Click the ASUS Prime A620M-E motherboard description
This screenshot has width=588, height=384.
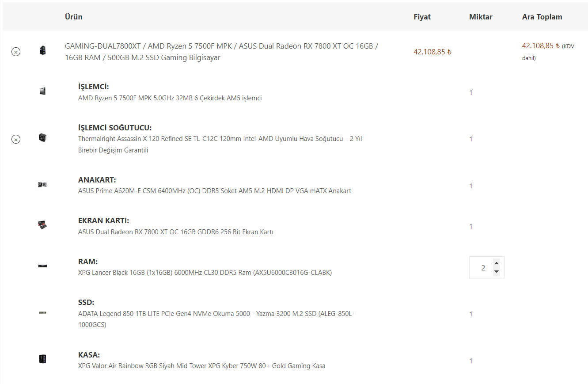(214, 191)
